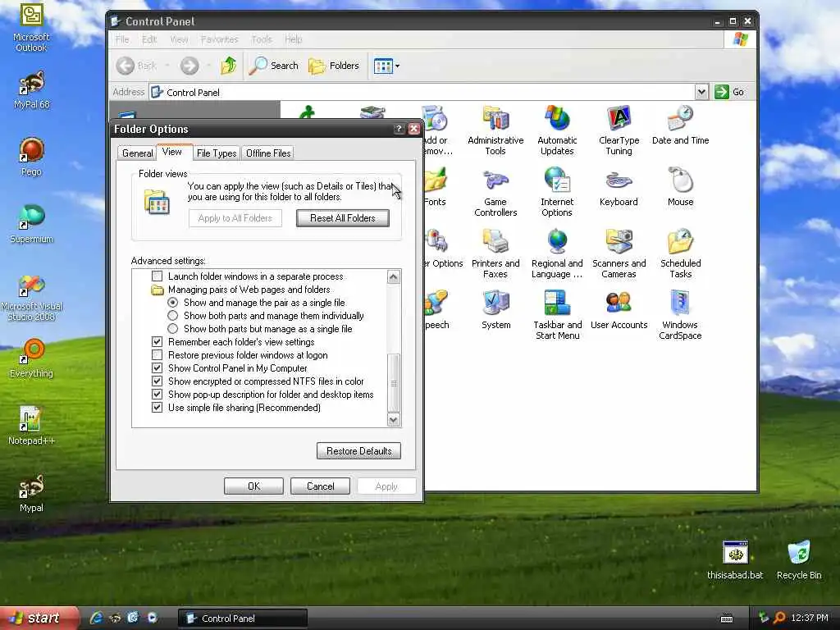Select the View tab

pyautogui.click(x=172, y=152)
